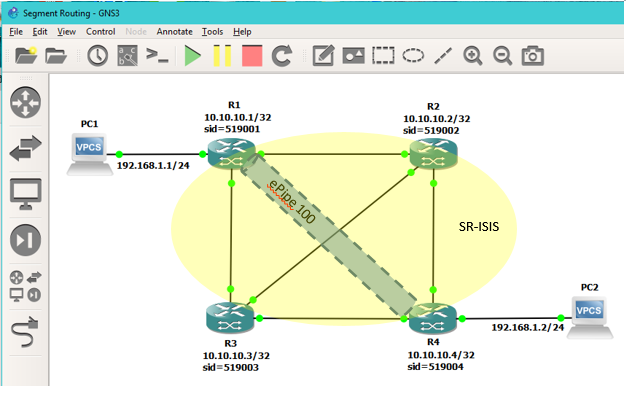Open the File menu
This screenshot has height=393, width=626.
(x=16, y=32)
